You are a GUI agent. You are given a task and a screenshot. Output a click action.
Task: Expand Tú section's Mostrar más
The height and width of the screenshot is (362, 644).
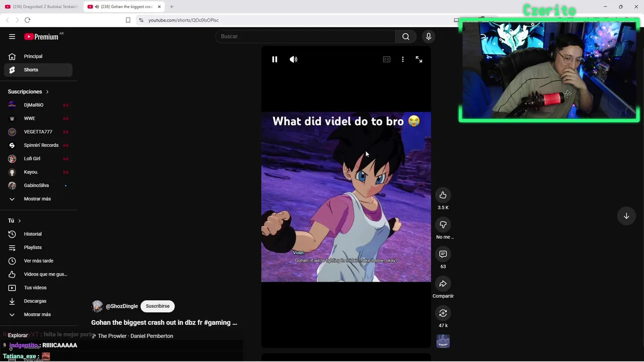pos(38,315)
